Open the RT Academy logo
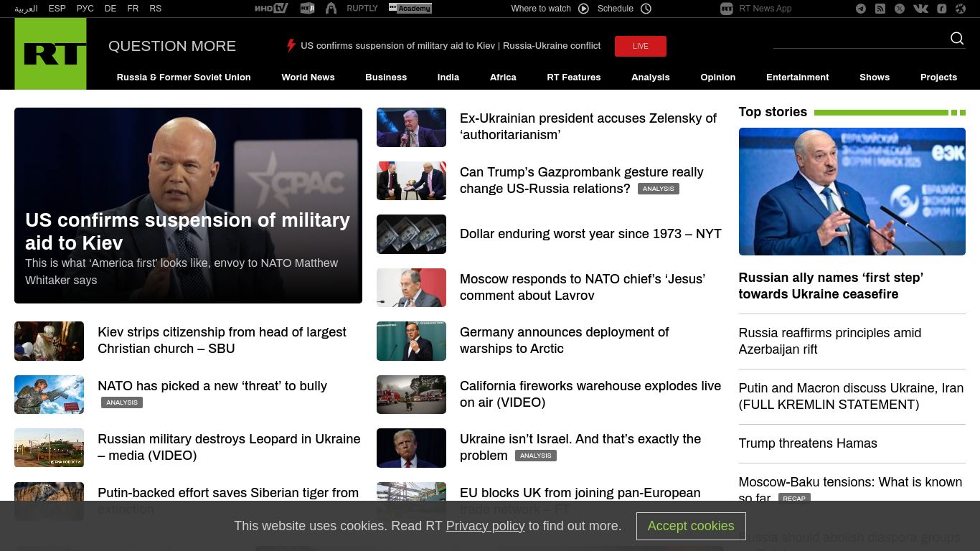Viewport: 980px width, 551px height. click(x=410, y=9)
